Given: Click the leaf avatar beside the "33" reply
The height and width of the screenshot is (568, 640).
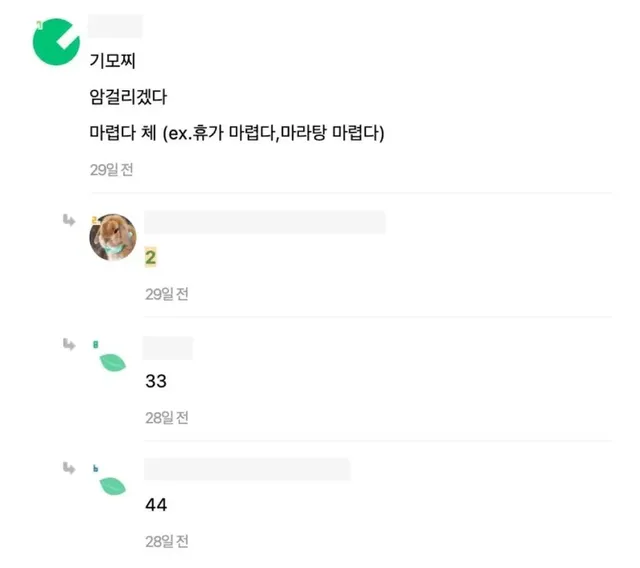Looking at the screenshot, I should tap(113, 362).
